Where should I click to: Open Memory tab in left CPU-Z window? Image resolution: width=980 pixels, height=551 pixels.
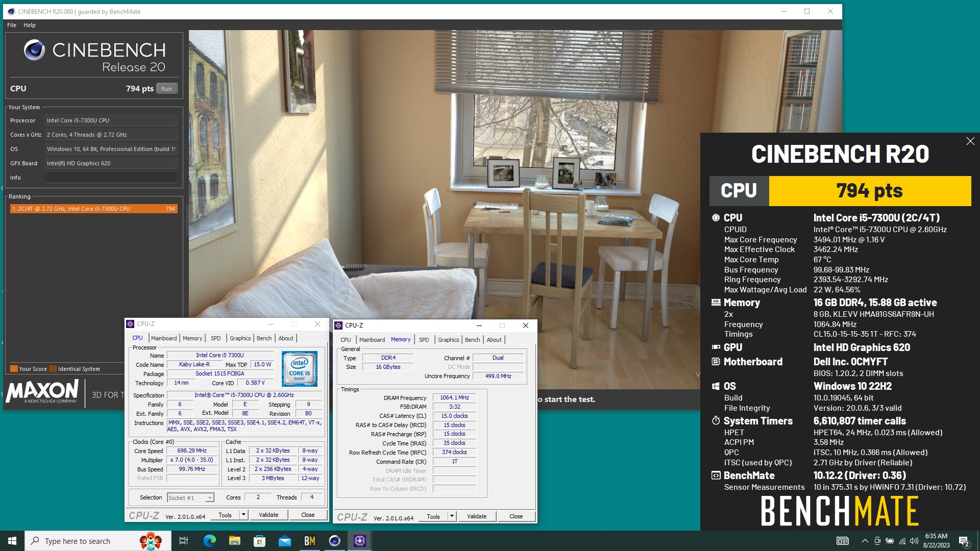(x=192, y=338)
